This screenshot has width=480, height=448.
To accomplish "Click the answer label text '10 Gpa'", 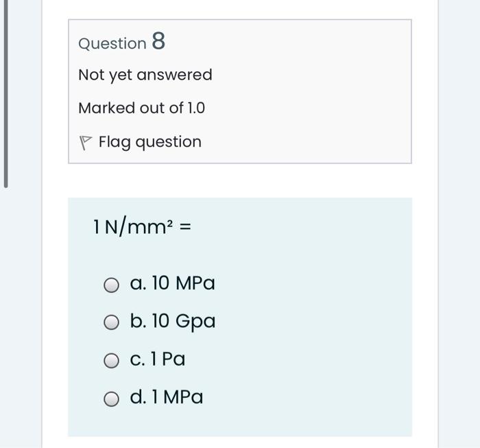I will click(x=183, y=321).
